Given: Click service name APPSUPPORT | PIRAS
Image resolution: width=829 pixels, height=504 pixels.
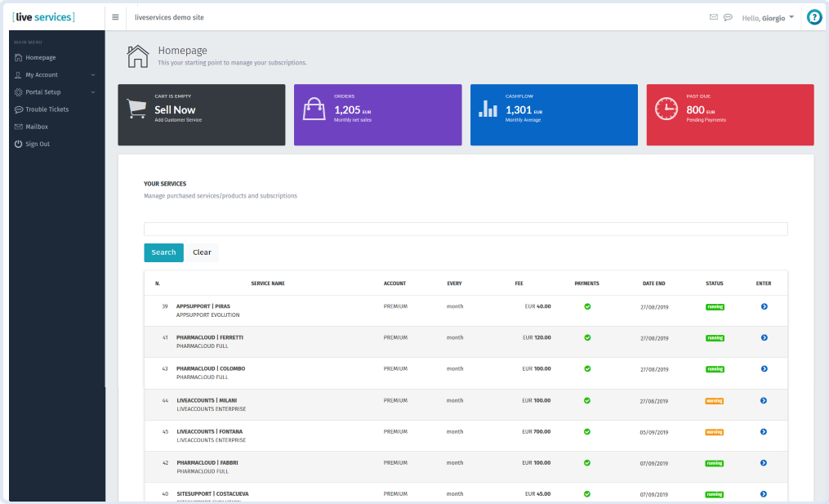Looking at the screenshot, I should 203,306.
